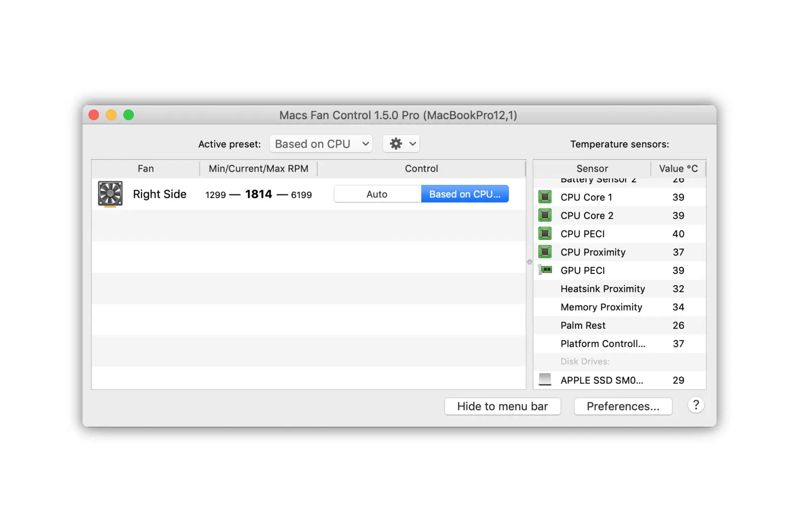Select the CPU Core 1 sensor row
Image resolution: width=799 pixels, height=532 pixels.
click(620, 197)
